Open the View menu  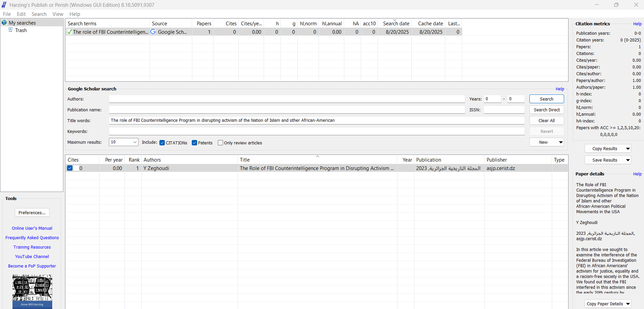coord(58,14)
